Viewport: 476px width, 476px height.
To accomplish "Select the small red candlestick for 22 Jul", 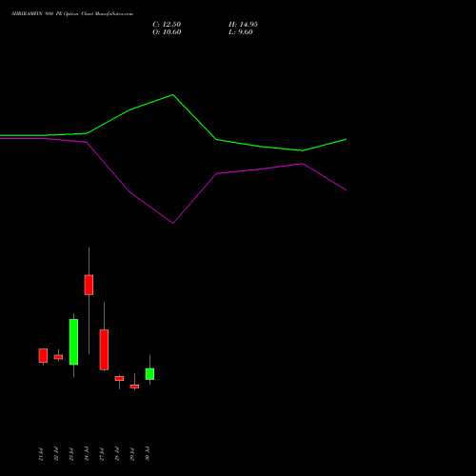I will (58, 357).
